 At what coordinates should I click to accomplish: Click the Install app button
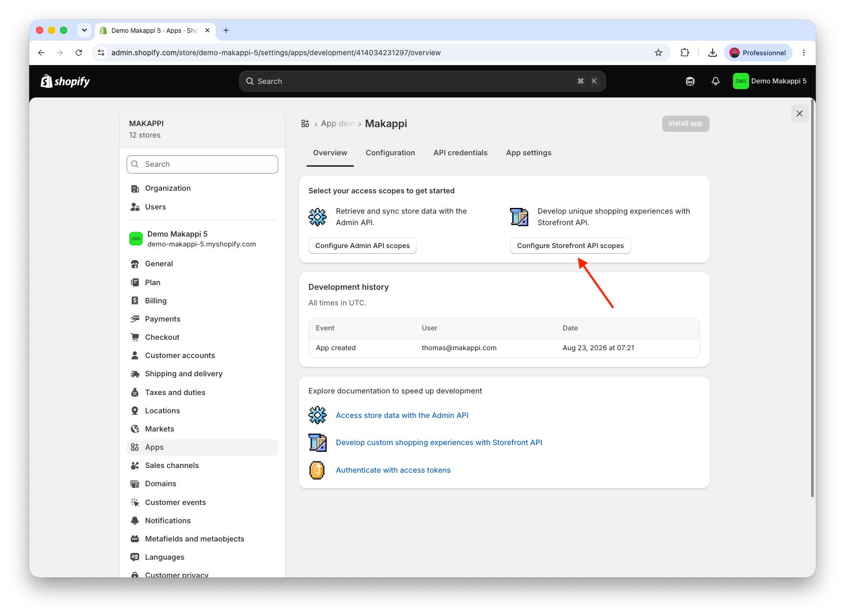686,124
